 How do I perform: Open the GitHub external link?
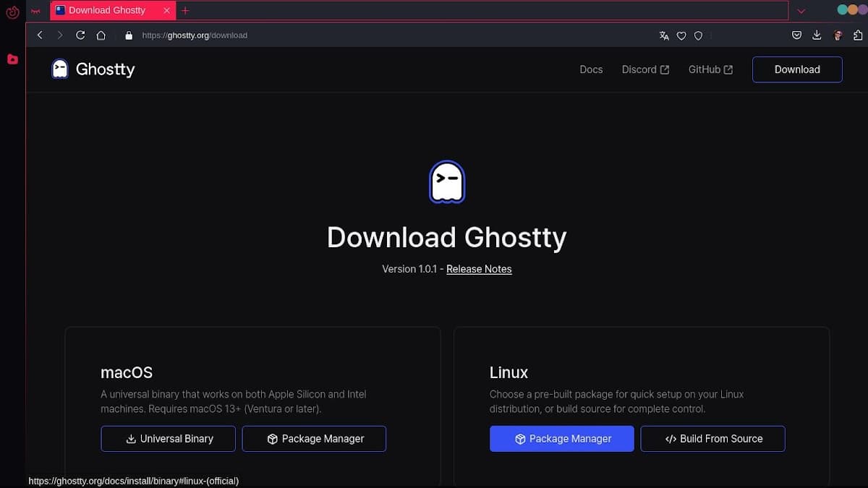[710, 69]
